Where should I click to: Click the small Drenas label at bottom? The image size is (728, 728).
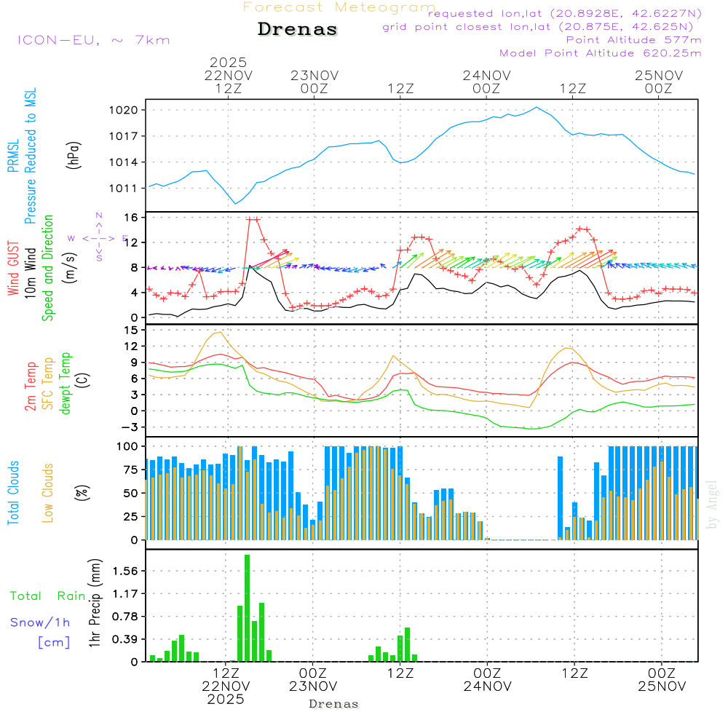click(x=333, y=704)
